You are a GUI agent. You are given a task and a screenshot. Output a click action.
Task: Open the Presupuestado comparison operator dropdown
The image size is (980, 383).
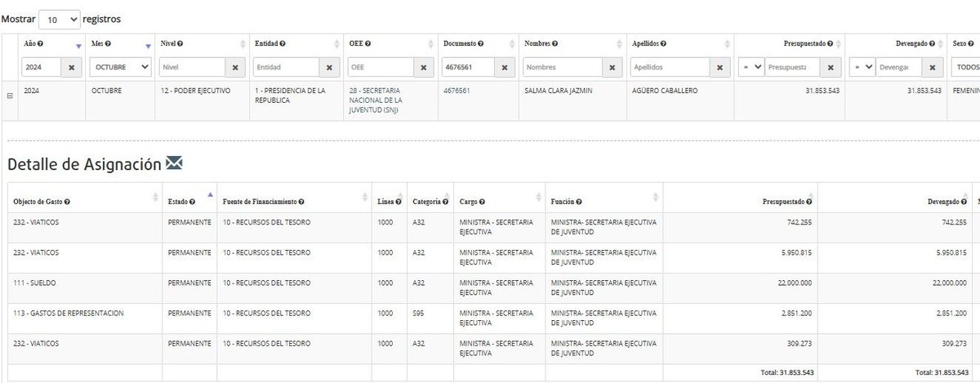pyautogui.click(x=752, y=67)
